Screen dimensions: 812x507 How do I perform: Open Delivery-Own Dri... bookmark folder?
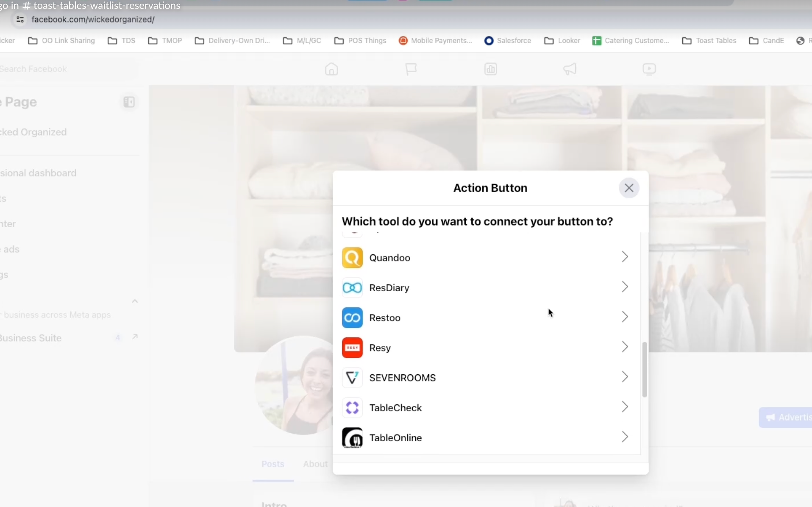232,41
